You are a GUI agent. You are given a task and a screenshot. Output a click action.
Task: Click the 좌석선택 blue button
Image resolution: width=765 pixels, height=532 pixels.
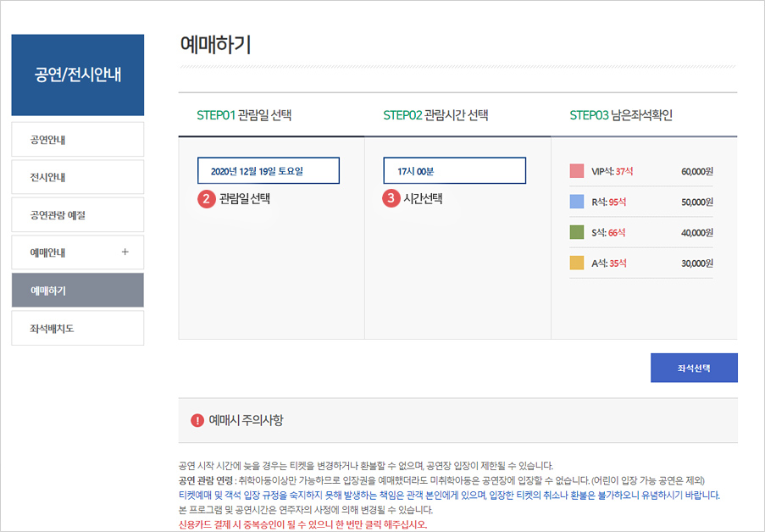(x=694, y=368)
